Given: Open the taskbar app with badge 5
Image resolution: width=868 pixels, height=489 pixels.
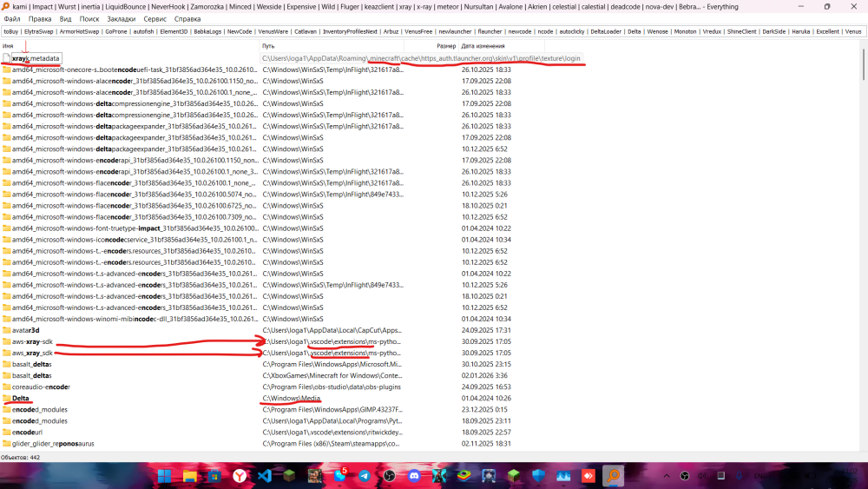Looking at the screenshot, I should pos(340,476).
